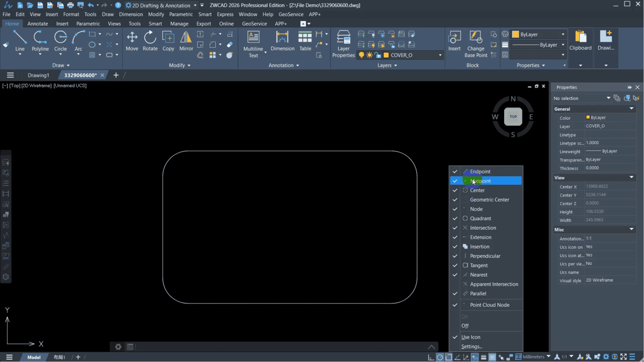Collapse the View section in Properties
Screen dimensions: 644x362
pos(631,177)
